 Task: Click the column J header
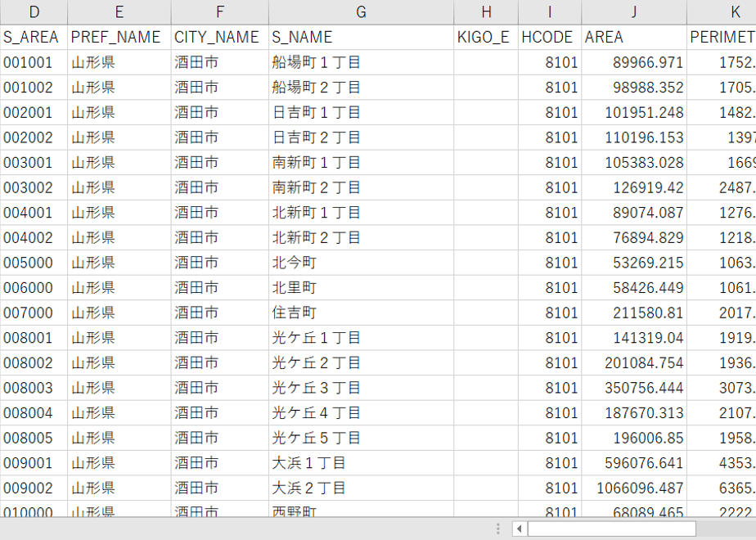pos(634,12)
